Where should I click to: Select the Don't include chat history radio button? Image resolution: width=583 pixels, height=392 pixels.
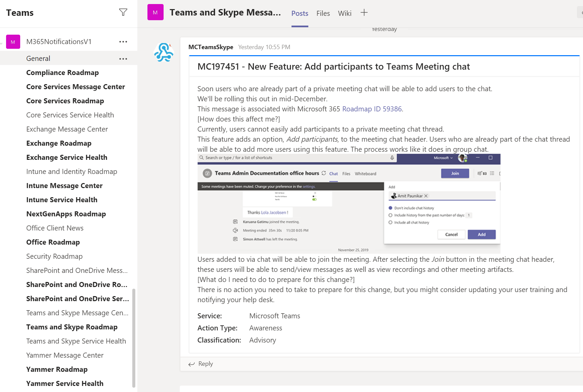390,208
